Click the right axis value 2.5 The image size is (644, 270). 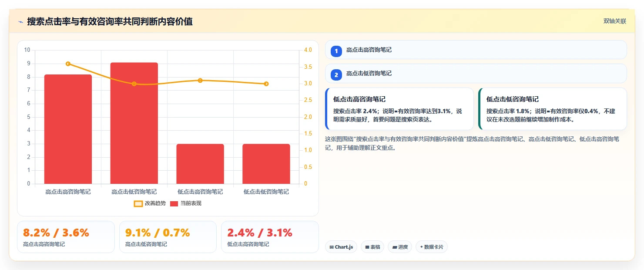click(x=308, y=100)
